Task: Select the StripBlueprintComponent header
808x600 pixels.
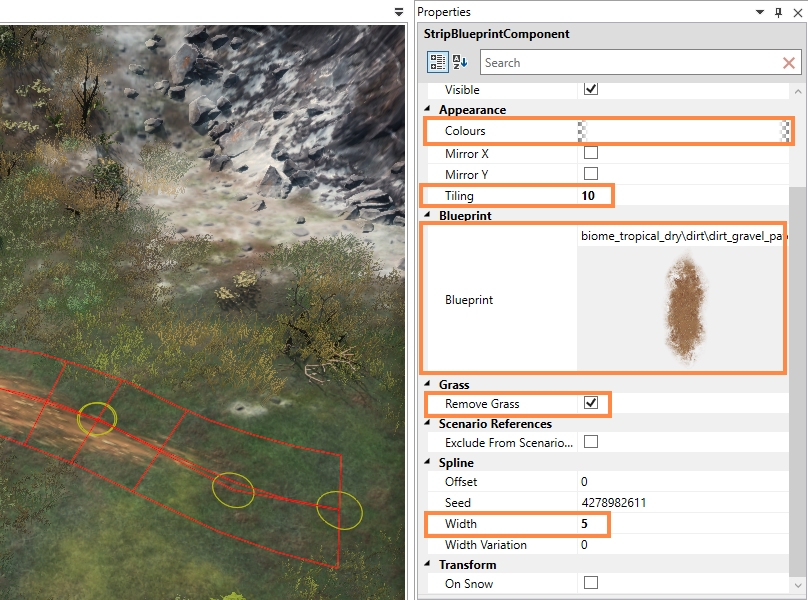Action: tap(496, 34)
